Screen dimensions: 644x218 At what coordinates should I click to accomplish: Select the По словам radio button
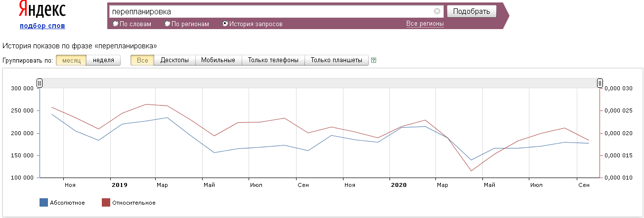[x=116, y=24]
